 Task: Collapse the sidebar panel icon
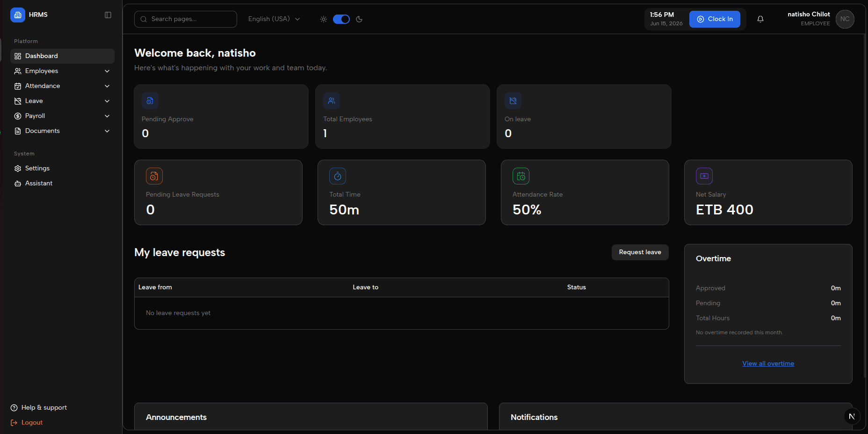pyautogui.click(x=108, y=15)
